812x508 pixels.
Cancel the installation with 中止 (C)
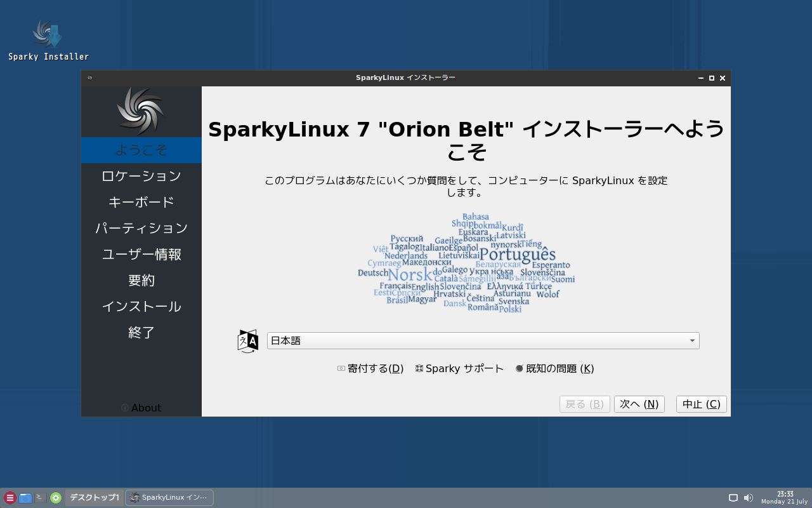(x=702, y=404)
